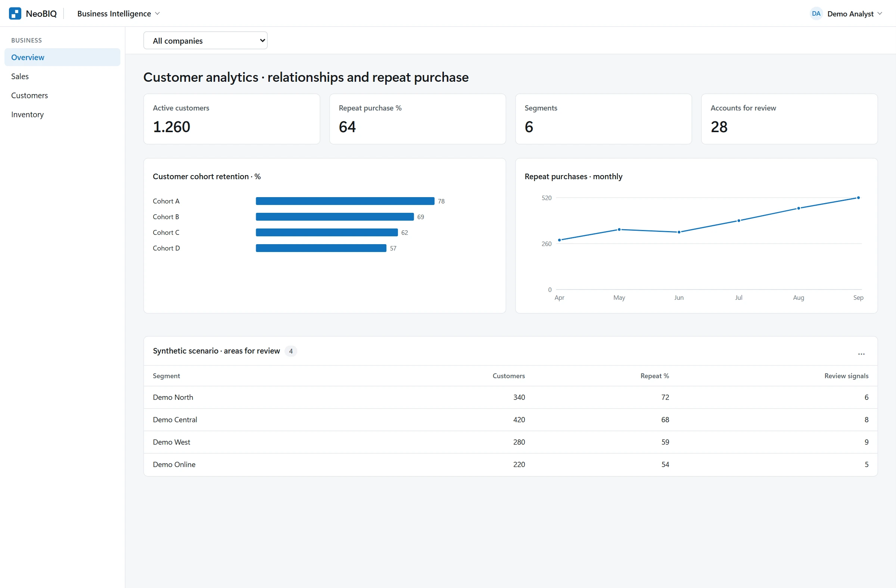Click the Cohort D retention bar
The height and width of the screenshot is (588, 896).
click(x=321, y=248)
